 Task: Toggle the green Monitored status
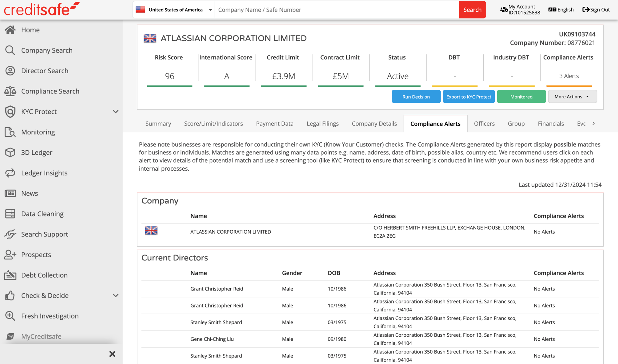point(521,96)
